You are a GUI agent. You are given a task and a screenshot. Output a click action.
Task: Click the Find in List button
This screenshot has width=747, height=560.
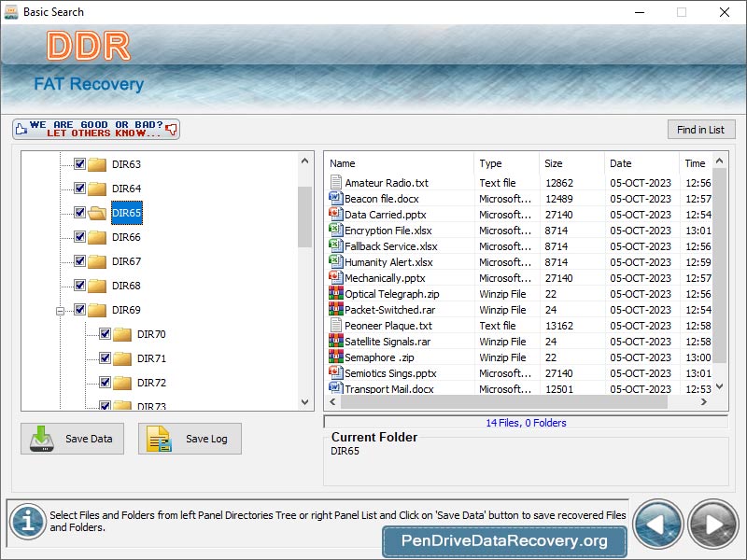click(x=701, y=129)
